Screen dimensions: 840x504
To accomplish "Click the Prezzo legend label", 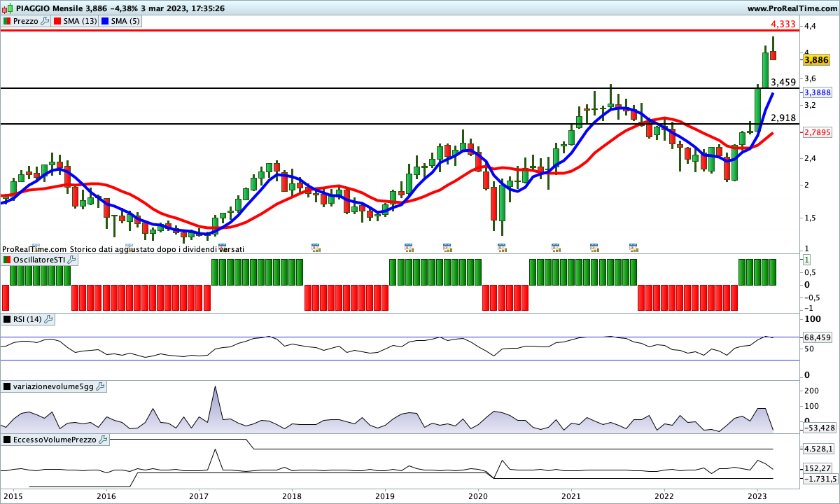I will click(26, 21).
